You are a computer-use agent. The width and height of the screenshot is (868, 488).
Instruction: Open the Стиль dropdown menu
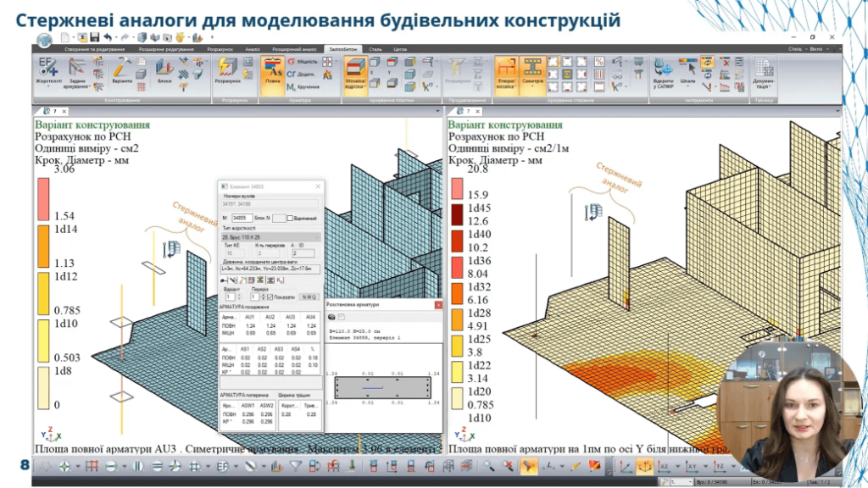797,49
